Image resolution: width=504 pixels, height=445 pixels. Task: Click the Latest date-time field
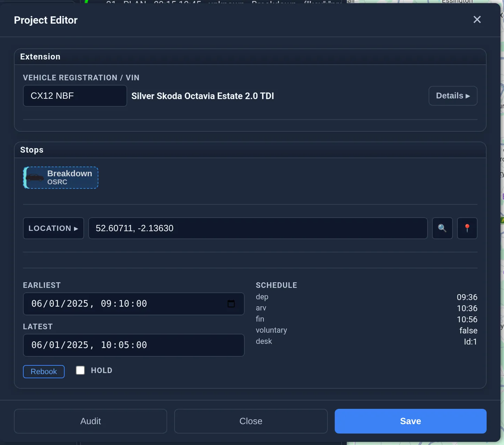click(x=134, y=345)
